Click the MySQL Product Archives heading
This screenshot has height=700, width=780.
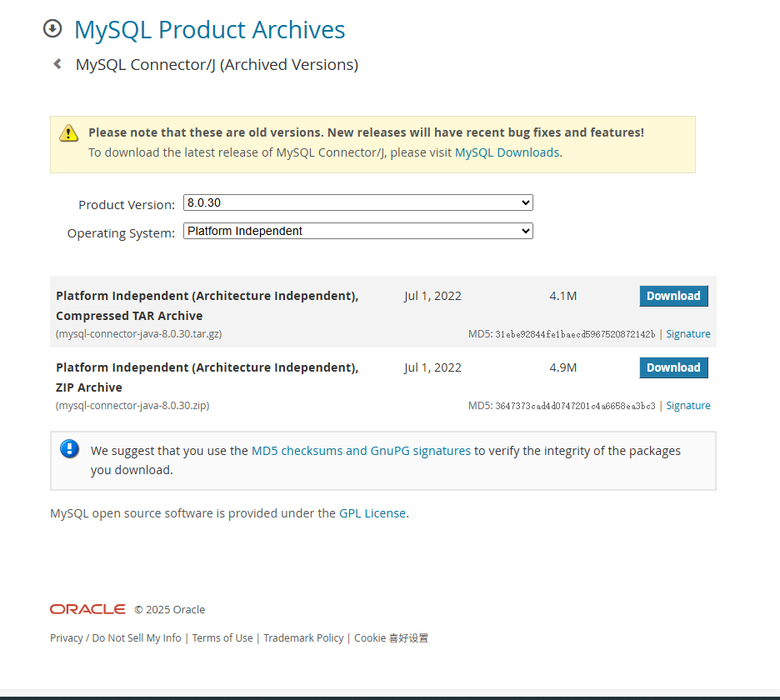tap(209, 30)
